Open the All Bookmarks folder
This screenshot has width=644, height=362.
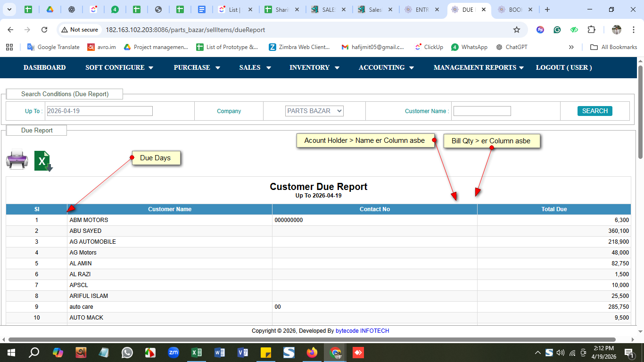614,47
